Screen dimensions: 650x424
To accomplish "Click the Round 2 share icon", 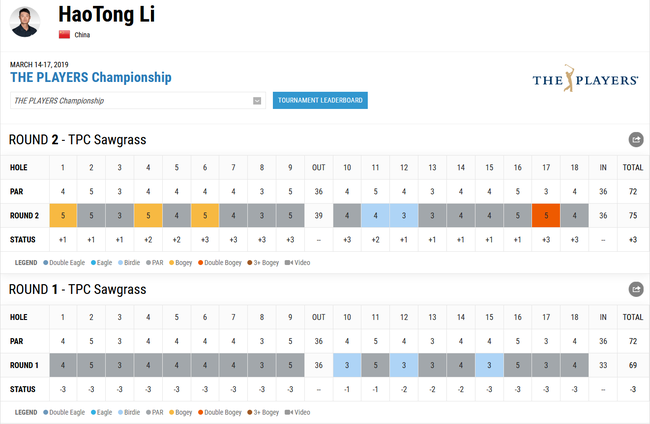I will [636, 139].
